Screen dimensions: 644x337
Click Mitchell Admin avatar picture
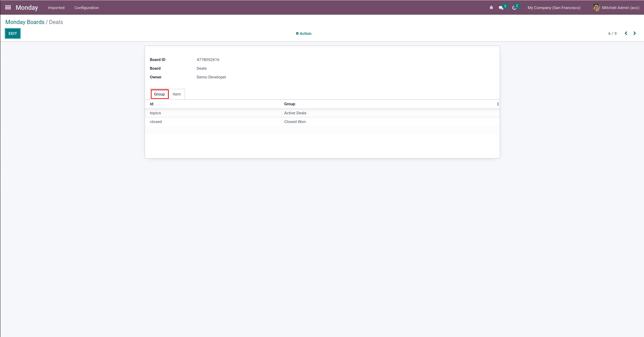point(596,8)
